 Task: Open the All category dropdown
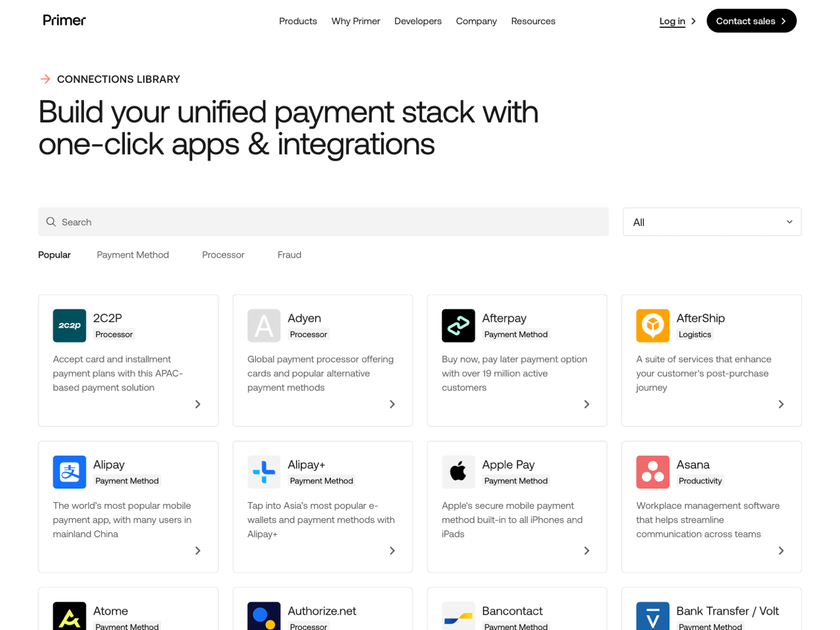click(712, 222)
